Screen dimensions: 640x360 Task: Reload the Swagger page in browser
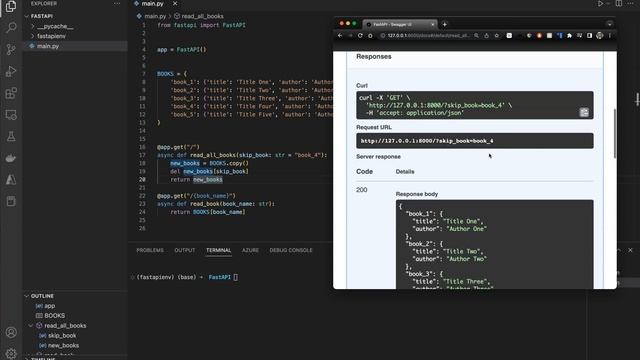(x=360, y=36)
